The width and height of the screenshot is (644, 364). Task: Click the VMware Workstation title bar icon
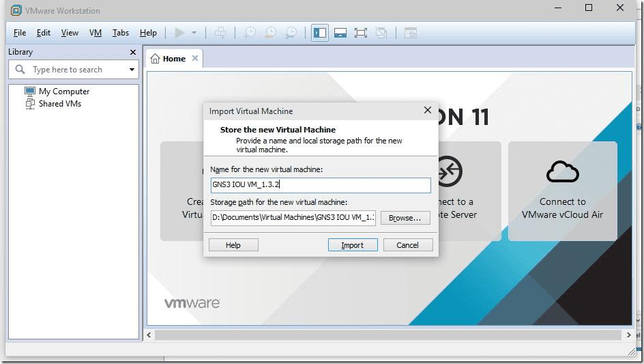pyautogui.click(x=16, y=10)
